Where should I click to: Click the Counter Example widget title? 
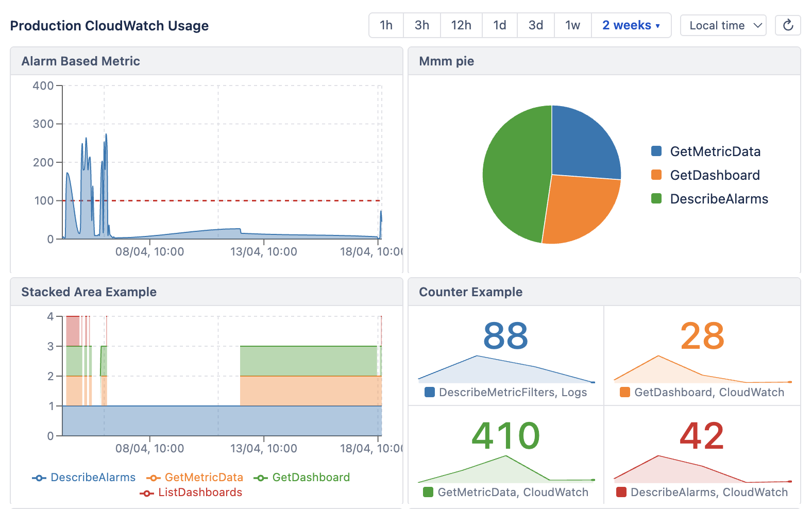click(471, 292)
